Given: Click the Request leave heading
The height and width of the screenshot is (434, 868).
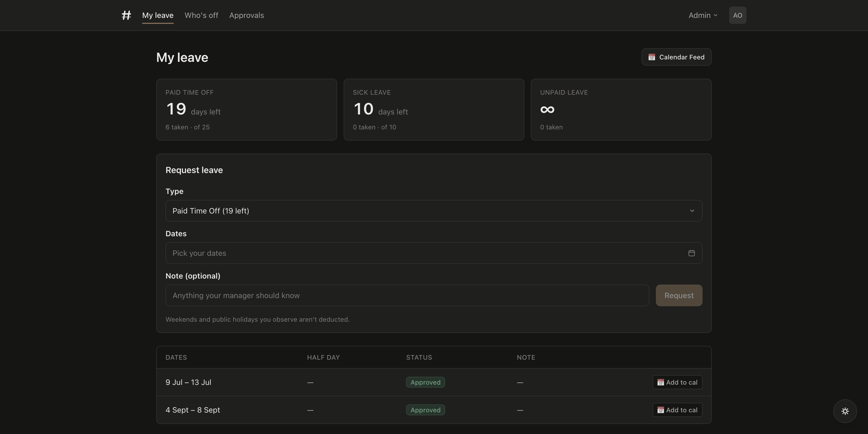Looking at the screenshot, I should [194, 170].
